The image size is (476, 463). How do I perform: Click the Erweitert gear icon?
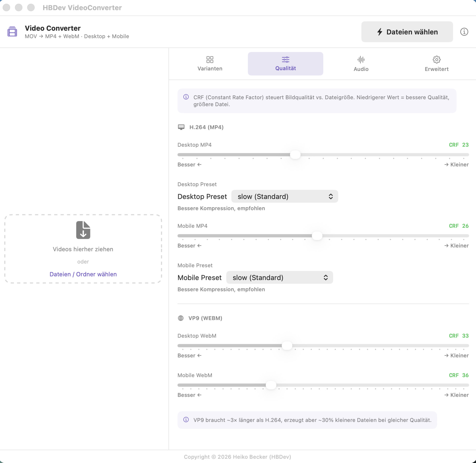click(436, 60)
